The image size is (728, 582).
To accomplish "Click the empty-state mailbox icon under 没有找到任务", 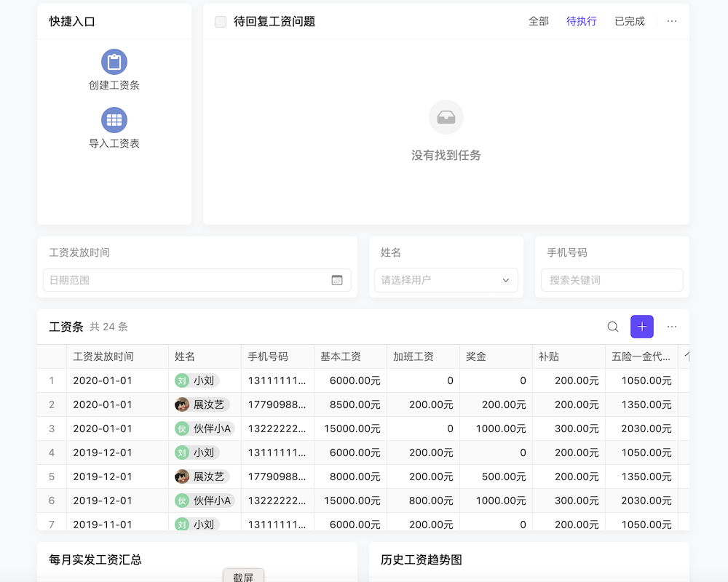I will click(446, 117).
